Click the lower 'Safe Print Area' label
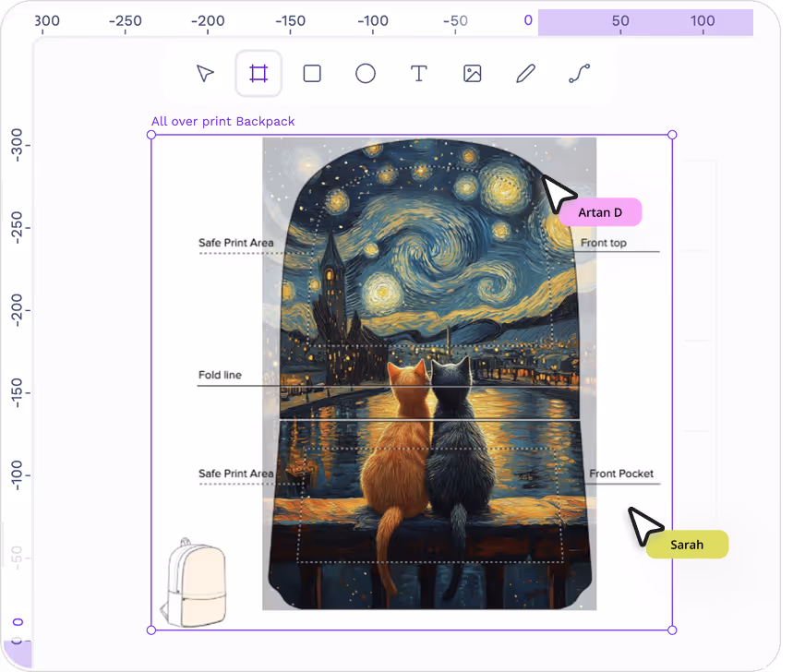805x672 pixels. [x=236, y=474]
